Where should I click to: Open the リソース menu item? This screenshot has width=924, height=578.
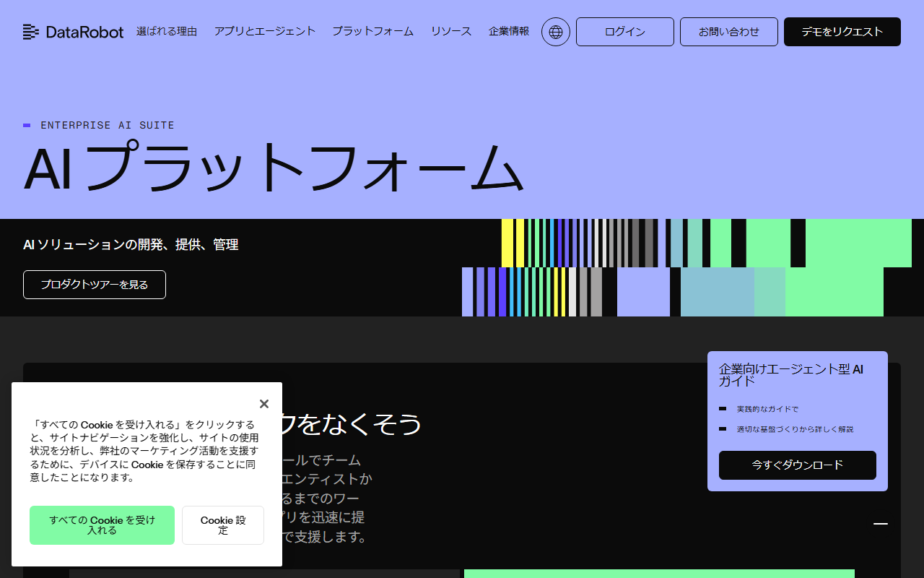tap(451, 32)
